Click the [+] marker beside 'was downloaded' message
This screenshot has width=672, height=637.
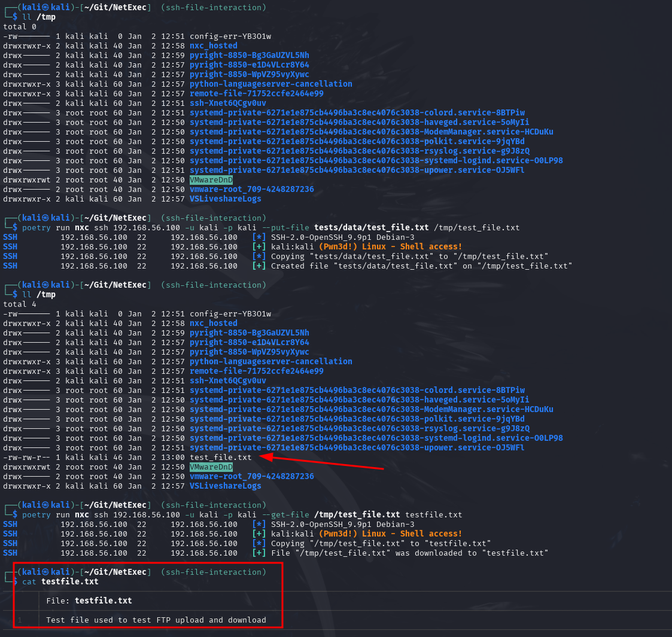tap(259, 553)
